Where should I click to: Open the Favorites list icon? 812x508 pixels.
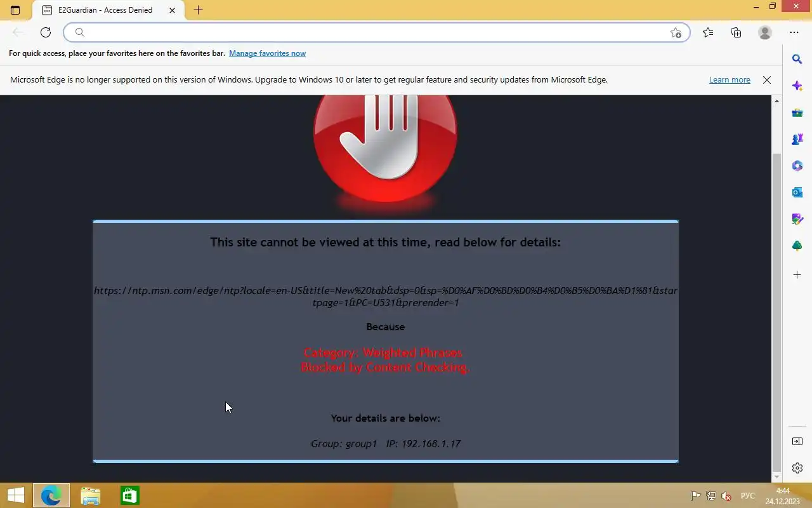708,32
